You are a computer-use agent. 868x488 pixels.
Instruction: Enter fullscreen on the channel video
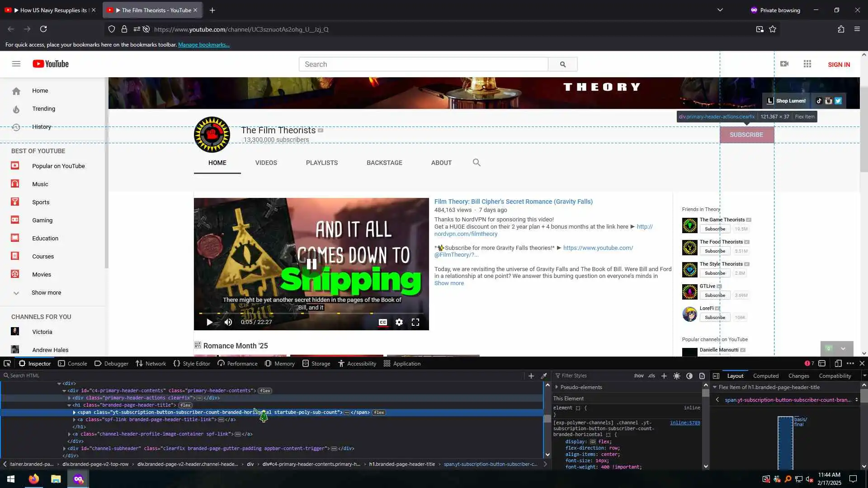coord(415,322)
